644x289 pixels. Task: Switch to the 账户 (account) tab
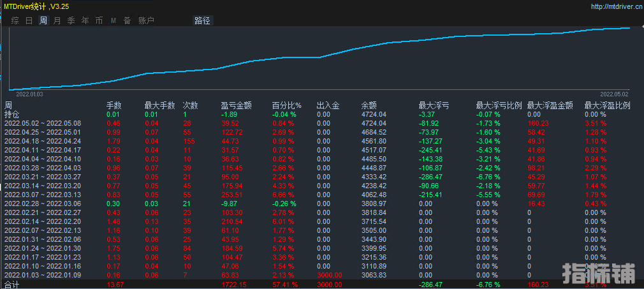point(146,20)
